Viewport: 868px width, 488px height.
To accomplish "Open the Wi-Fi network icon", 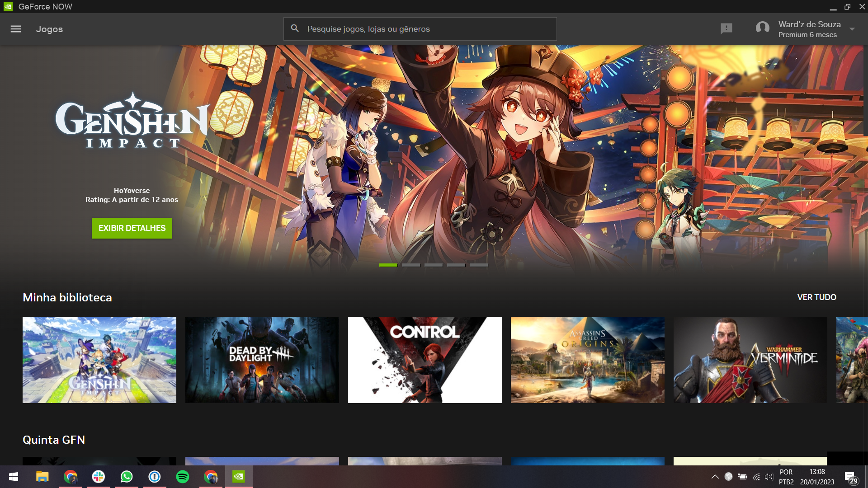I will (756, 477).
